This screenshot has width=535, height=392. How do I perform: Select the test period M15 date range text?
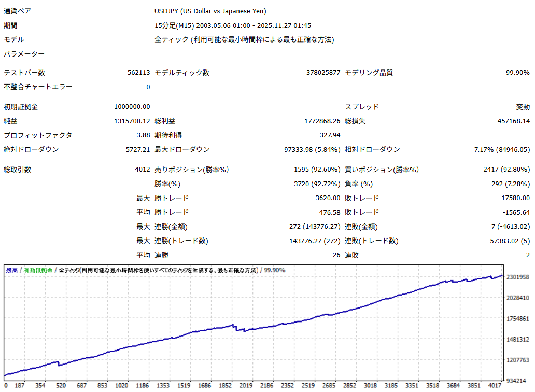233,25
